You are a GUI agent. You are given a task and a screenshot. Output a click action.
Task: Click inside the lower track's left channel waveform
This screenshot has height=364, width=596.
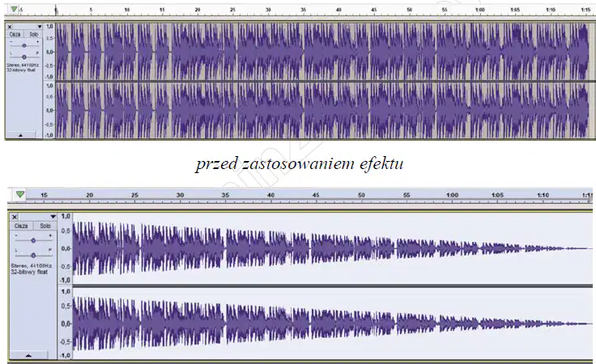(333, 248)
